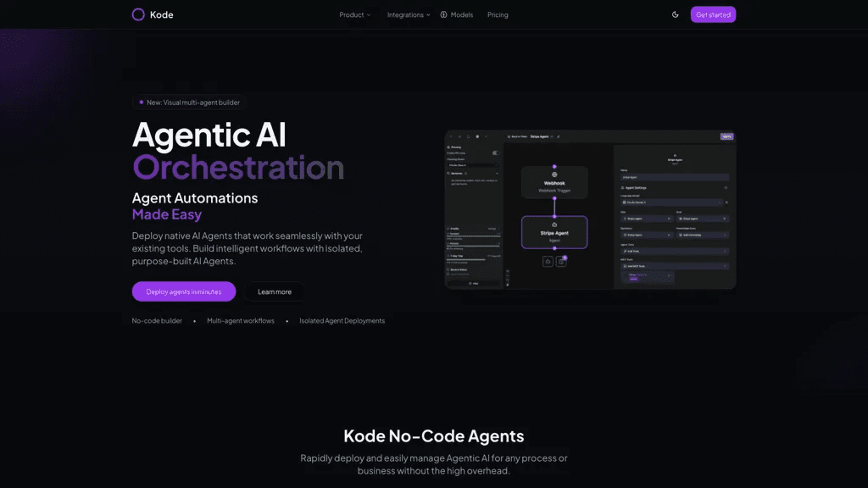Viewport: 868px width, 488px height.
Task: Expand the Integrations dropdown menu
Action: tap(409, 15)
